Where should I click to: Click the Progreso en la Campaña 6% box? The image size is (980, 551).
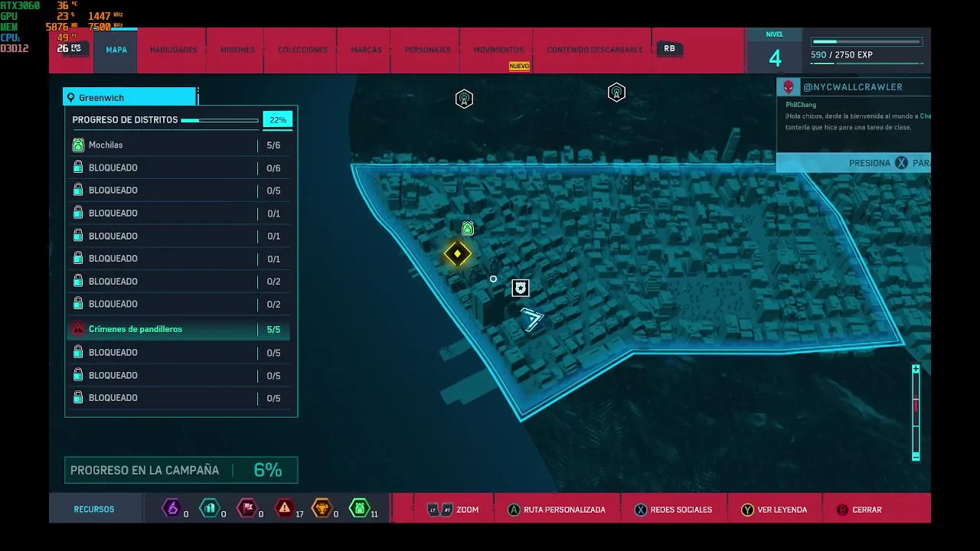pos(181,470)
